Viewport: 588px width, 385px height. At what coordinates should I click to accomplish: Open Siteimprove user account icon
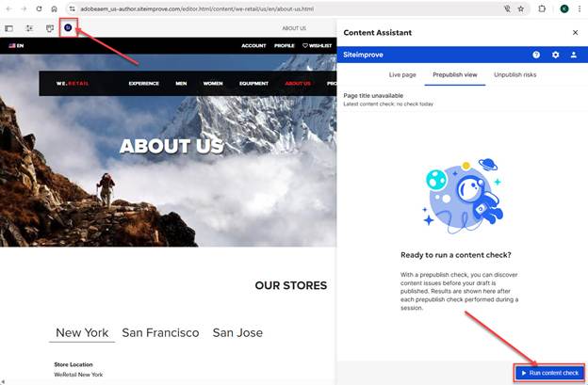573,55
